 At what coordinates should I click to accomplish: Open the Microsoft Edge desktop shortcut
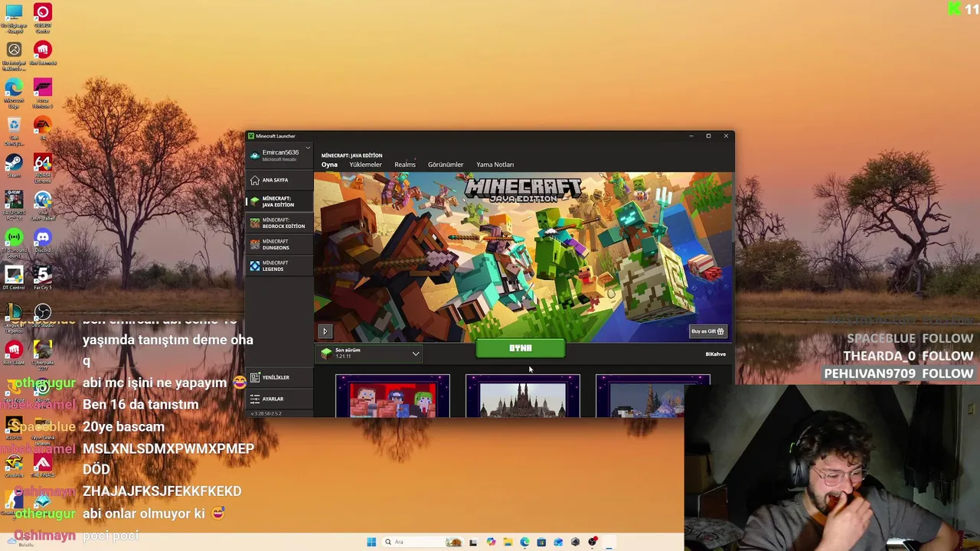coord(13,92)
